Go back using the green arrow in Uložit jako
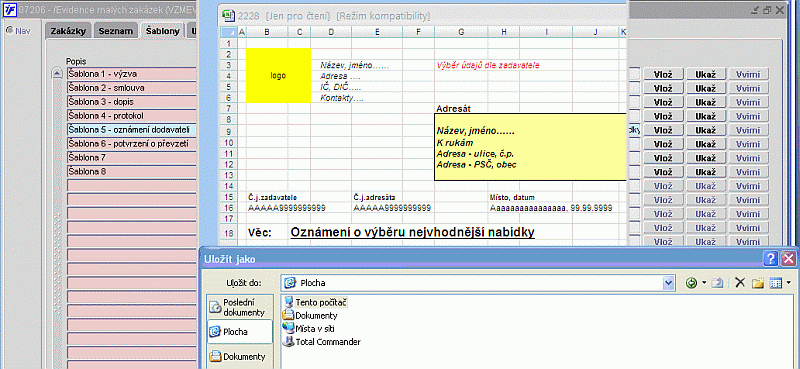The width and height of the screenshot is (800, 369). [691, 283]
